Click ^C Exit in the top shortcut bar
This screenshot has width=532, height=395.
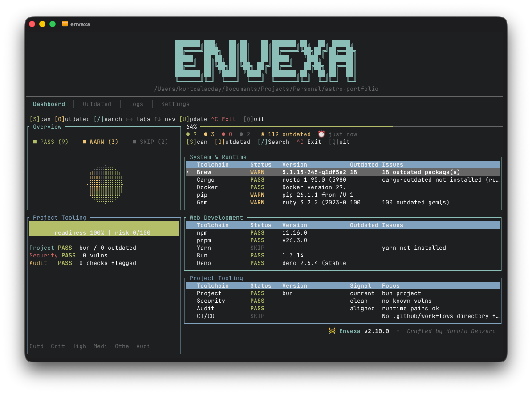pyautogui.click(x=223, y=119)
